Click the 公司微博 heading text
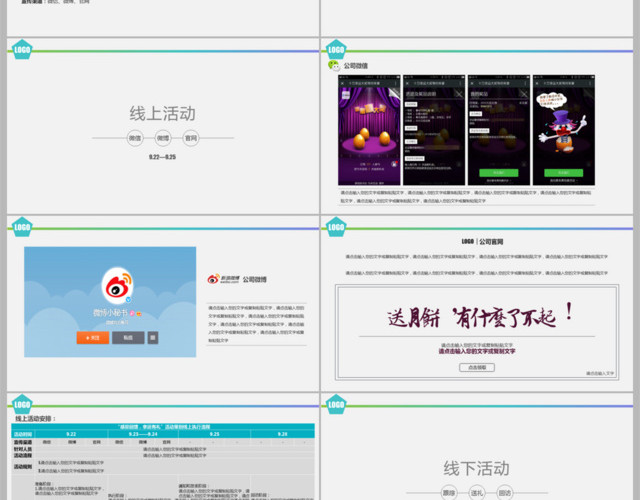This screenshot has width=640, height=500. (x=255, y=280)
